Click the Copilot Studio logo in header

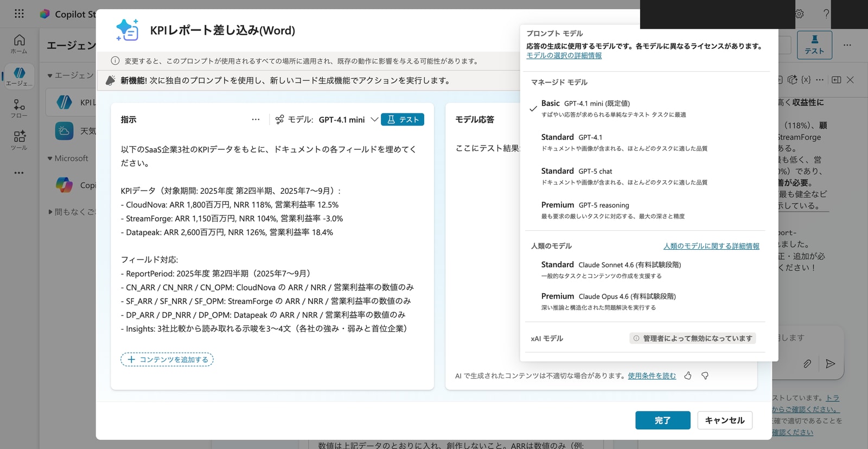45,14
